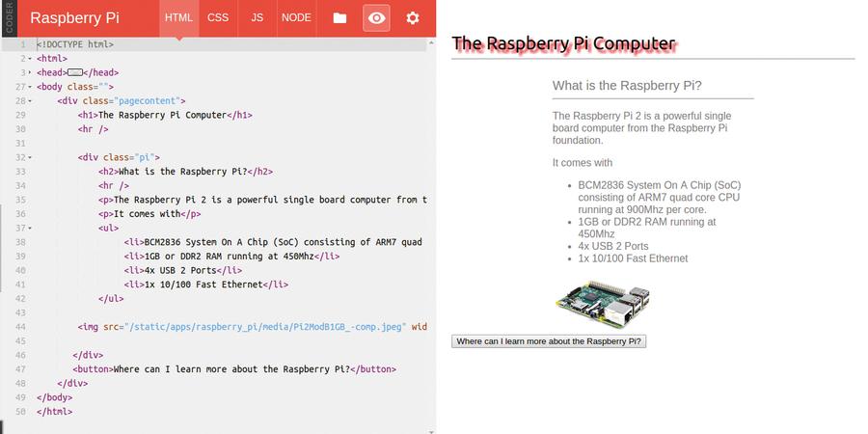
Task: Switch to the HTML tab
Action: pyautogui.click(x=178, y=17)
